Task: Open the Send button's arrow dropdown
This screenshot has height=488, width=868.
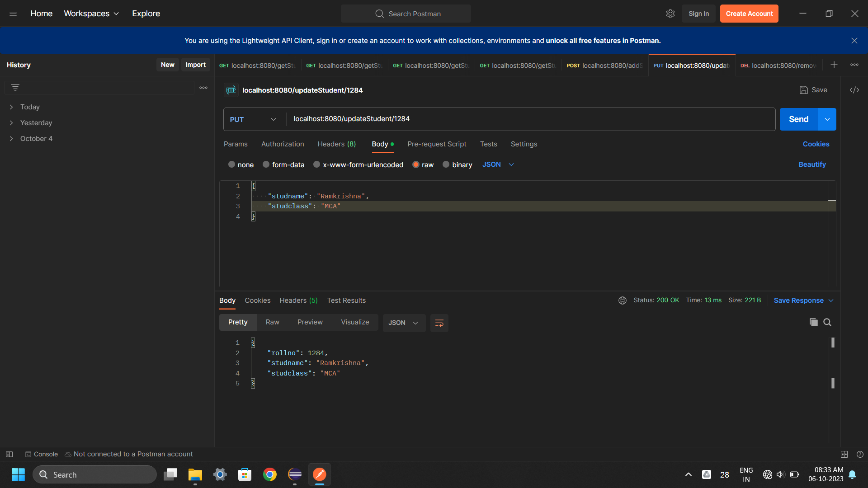Action: coord(827,119)
